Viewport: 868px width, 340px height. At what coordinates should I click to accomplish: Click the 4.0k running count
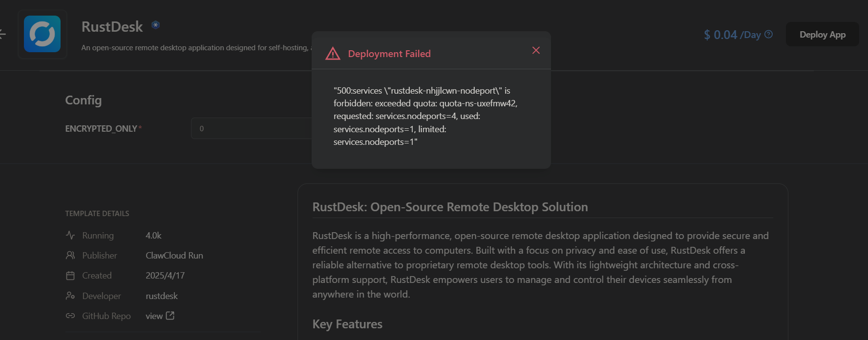coord(153,236)
